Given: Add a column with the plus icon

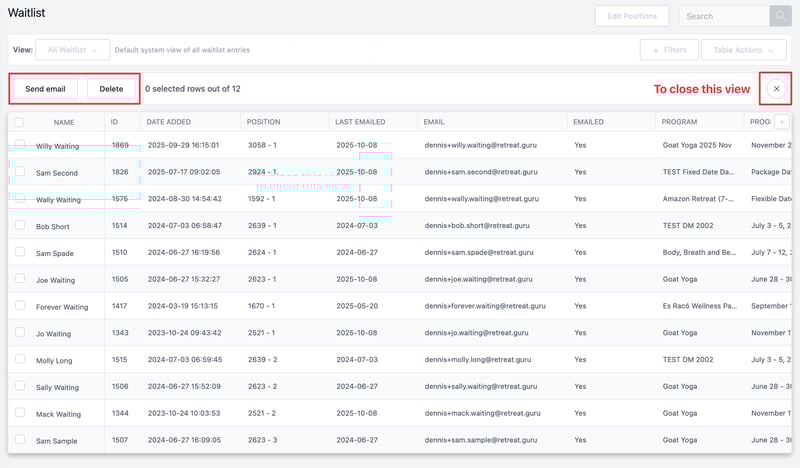Looking at the screenshot, I should click(782, 122).
